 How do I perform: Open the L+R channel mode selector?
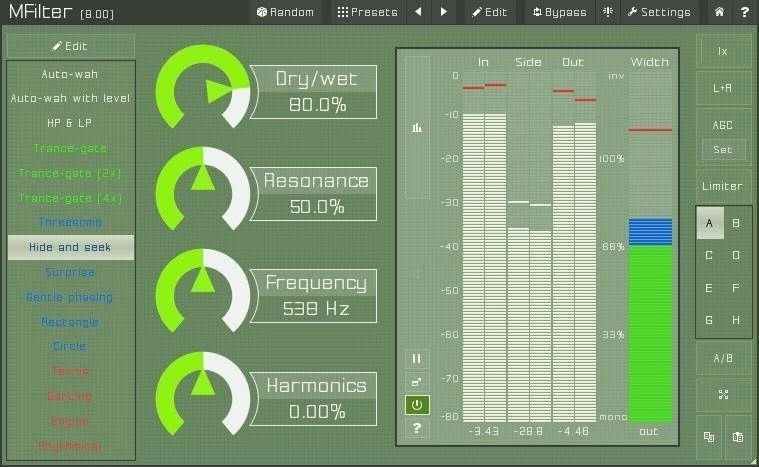coord(722,88)
